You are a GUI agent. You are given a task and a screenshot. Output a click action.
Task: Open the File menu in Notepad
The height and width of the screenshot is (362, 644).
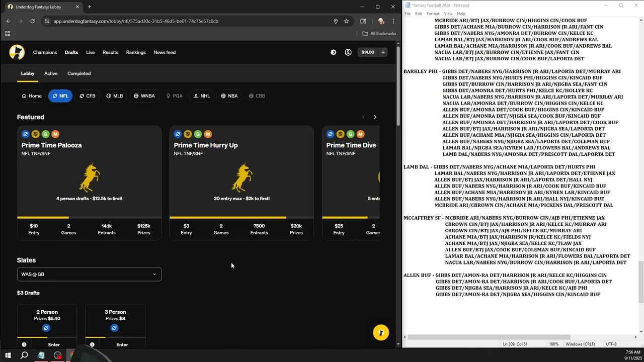click(408, 14)
